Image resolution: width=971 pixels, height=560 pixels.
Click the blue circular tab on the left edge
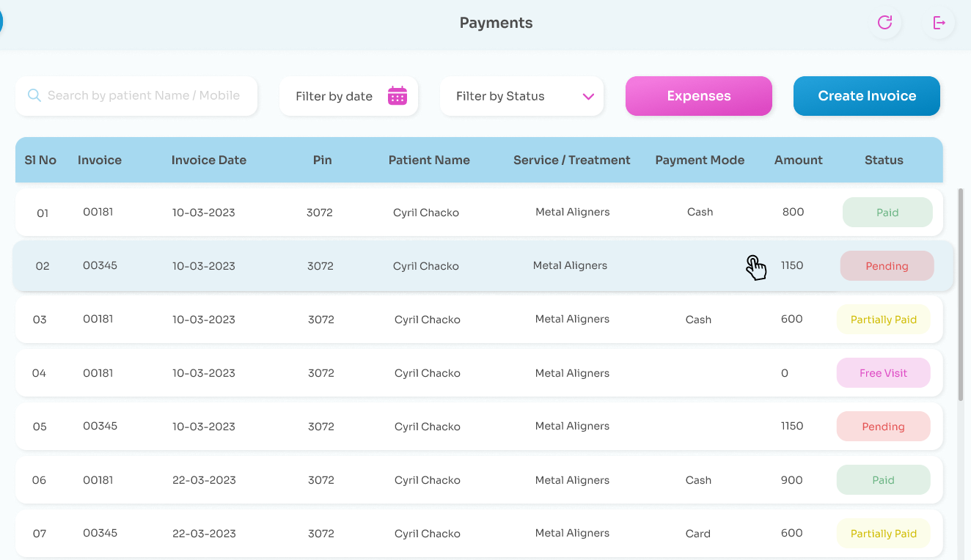tap(3, 22)
